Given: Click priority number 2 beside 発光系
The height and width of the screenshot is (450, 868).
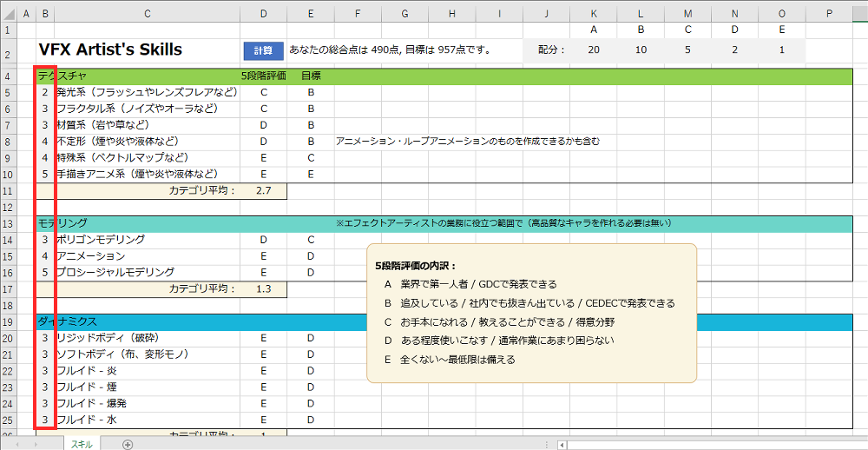Looking at the screenshot, I should [x=45, y=93].
